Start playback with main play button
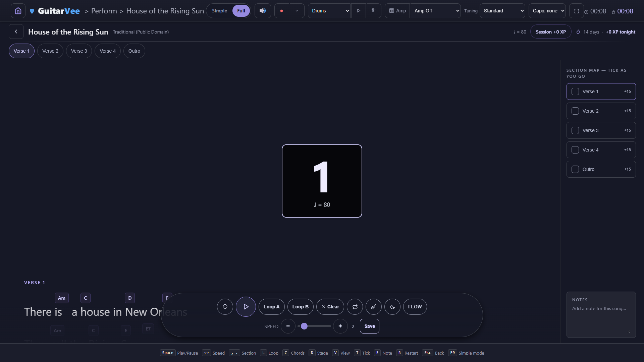 click(x=246, y=307)
